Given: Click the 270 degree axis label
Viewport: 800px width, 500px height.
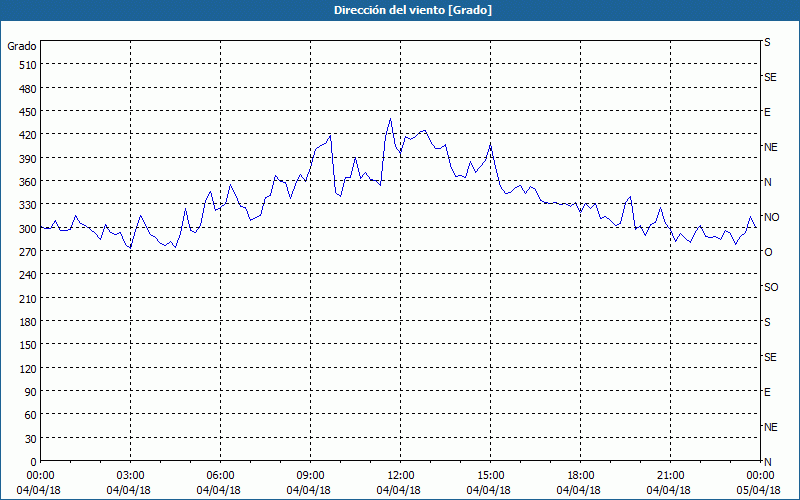Looking at the screenshot, I should coord(28,252).
